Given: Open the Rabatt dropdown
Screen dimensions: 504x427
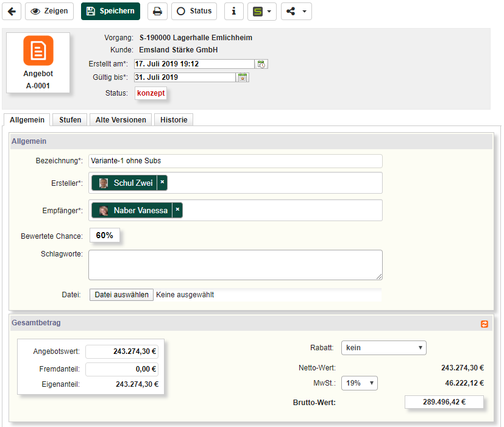Looking at the screenshot, I should [383, 348].
